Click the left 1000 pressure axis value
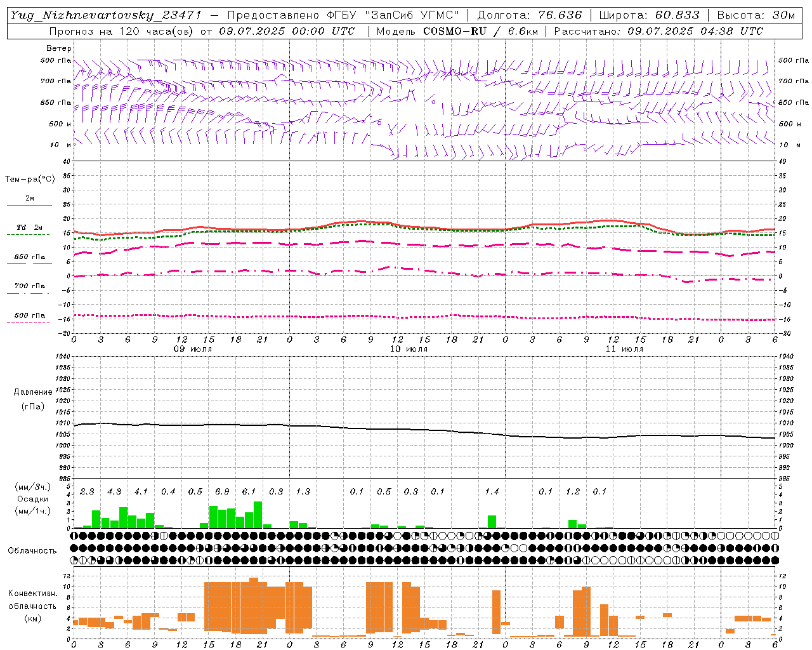Viewport: 812px width, 650px height. coord(63,446)
